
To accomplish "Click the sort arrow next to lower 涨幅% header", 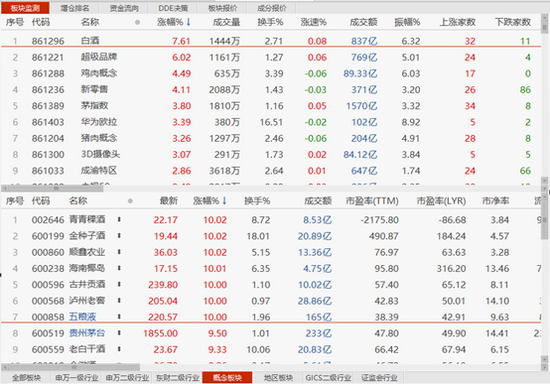I will [x=224, y=201].
